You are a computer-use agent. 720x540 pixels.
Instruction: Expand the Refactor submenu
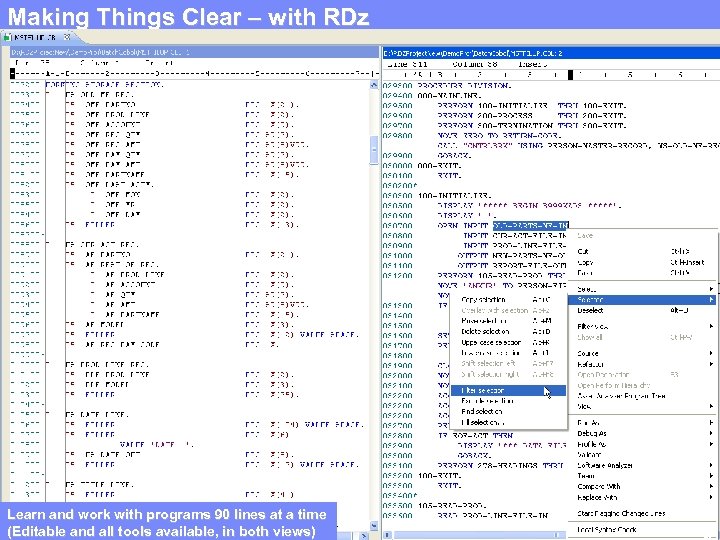click(x=642, y=364)
